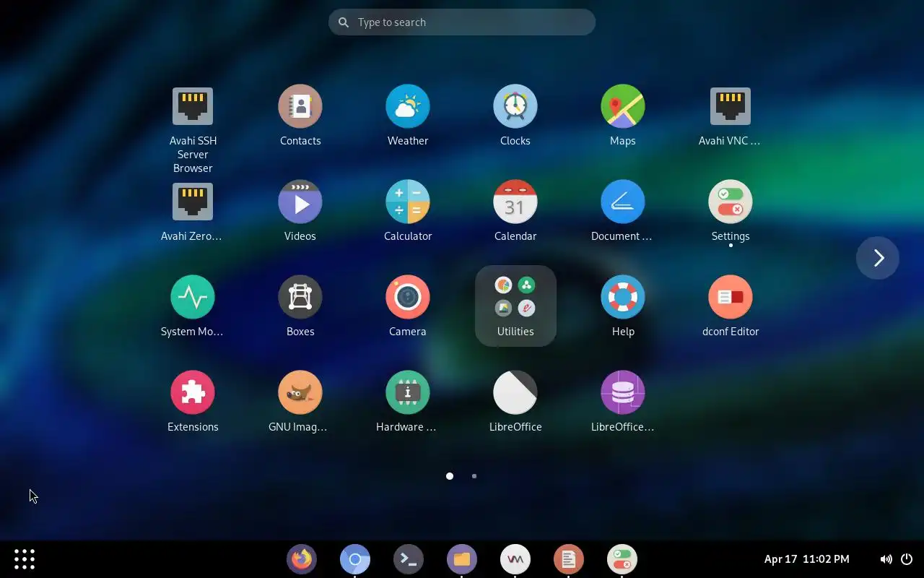Open the Weather app
This screenshot has width=924, height=578.
(408, 106)
